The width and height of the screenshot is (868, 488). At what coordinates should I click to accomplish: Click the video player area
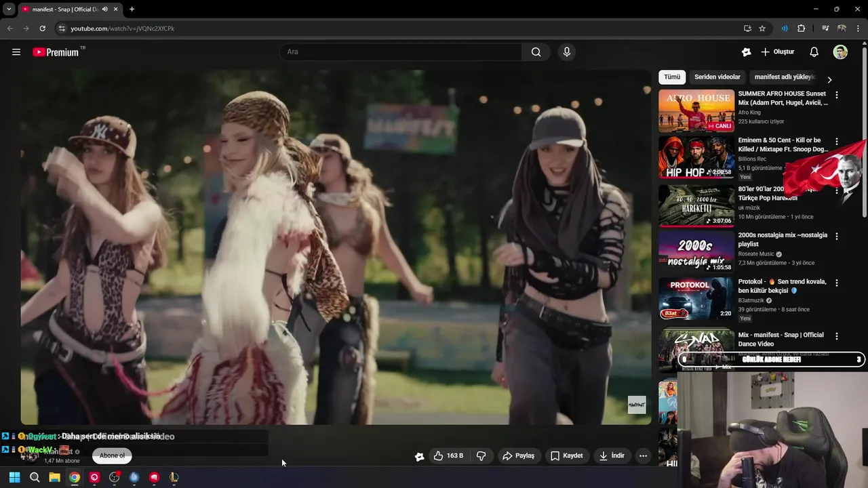pyautogui.click(x=336, y=247)
